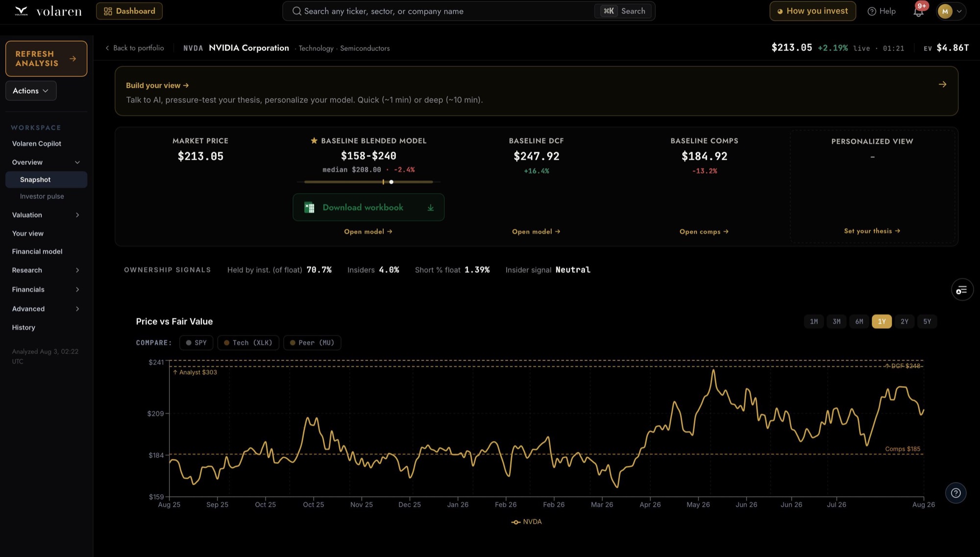Click Held by inst. 70.7% value
The image size is (980, 557).
click(x=319, y=269)
